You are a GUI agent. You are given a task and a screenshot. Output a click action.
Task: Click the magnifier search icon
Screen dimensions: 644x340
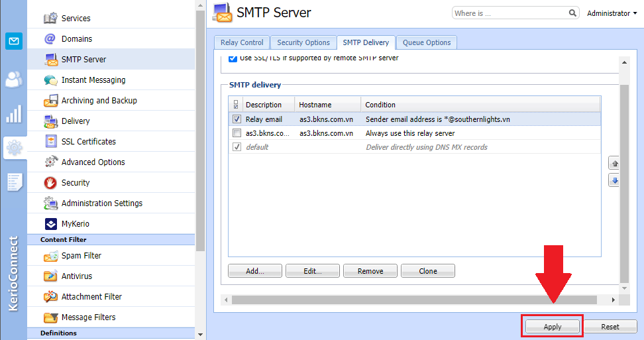coord(573,13)
